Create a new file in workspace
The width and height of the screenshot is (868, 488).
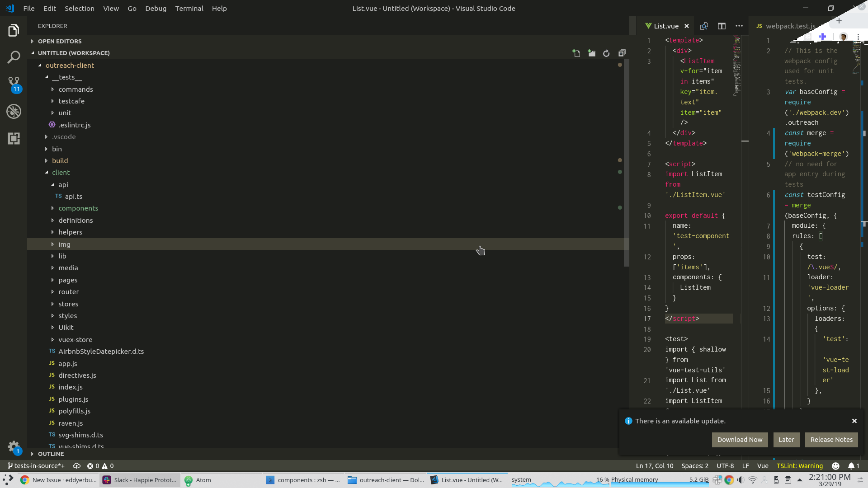coord(576,53)
